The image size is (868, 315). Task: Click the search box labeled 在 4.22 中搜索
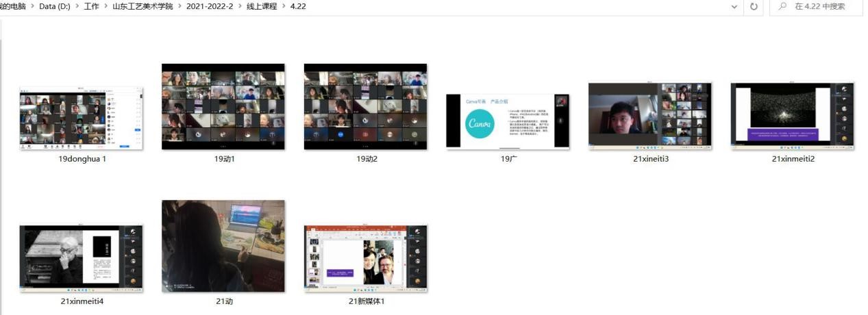point(819,7)
